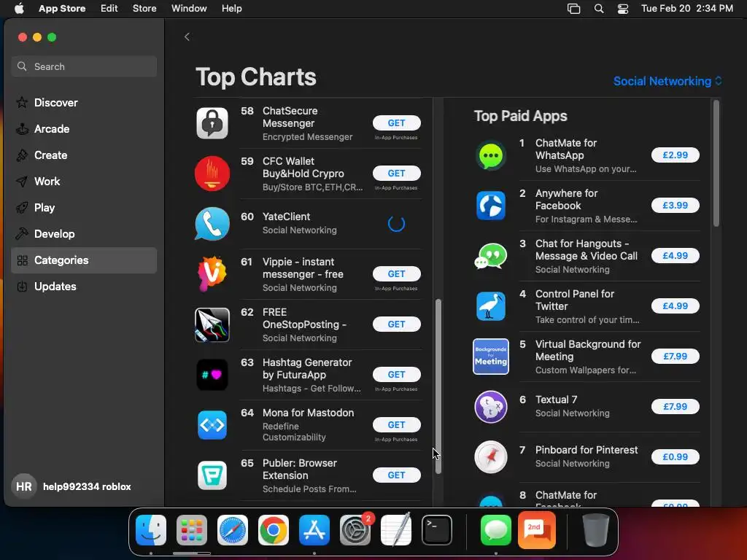Open the ChatSecure Messenger app icon
The height and width of the screenshot is (560, 747).
click(x=212, y=123)
